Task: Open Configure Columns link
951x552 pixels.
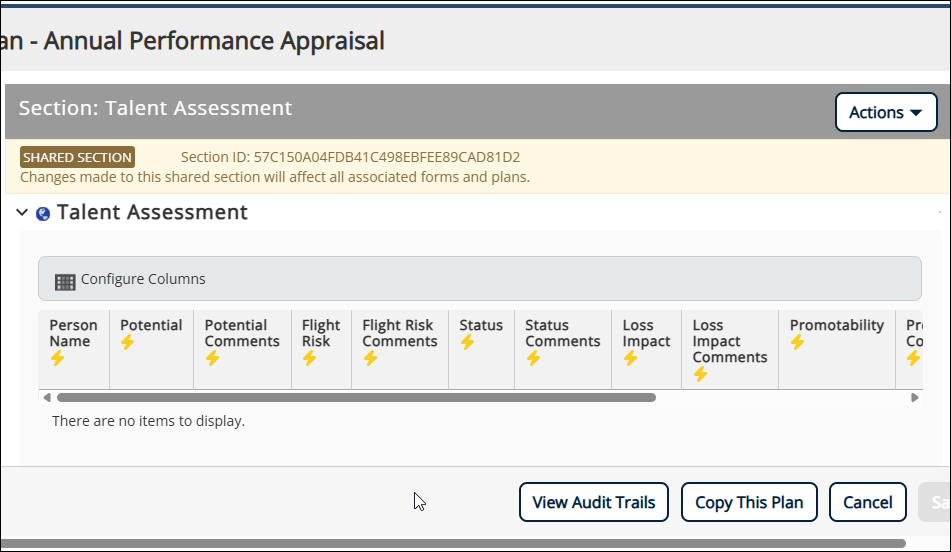Action: (x=143, y=279)
